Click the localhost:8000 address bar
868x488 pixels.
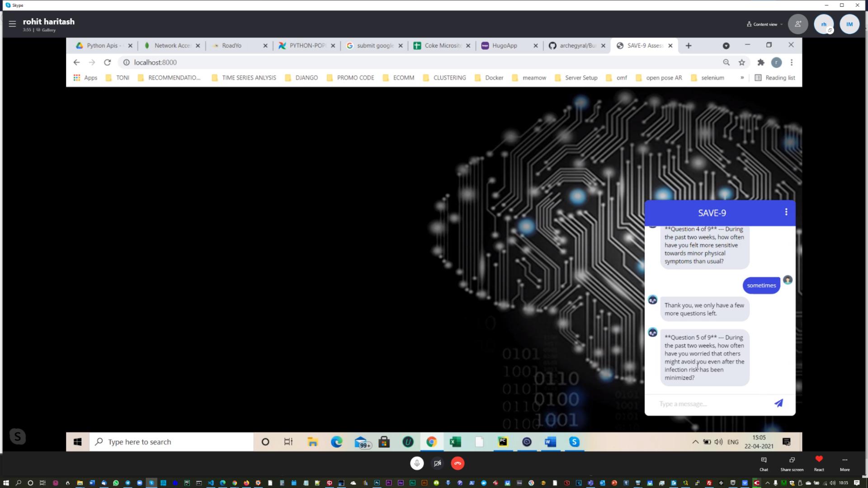(420, 62)
